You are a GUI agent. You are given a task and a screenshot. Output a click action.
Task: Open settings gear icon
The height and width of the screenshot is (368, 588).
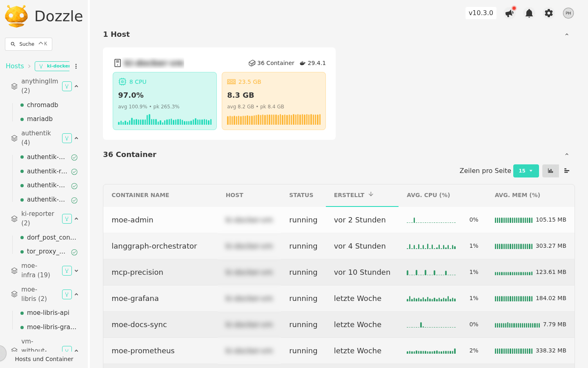coord(549,13)
